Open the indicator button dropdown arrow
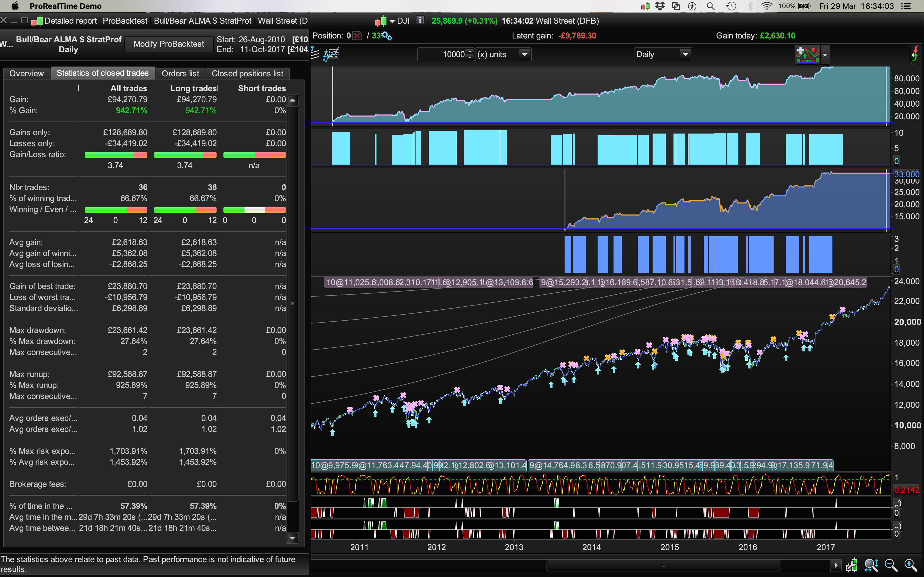 click(825, 55)
